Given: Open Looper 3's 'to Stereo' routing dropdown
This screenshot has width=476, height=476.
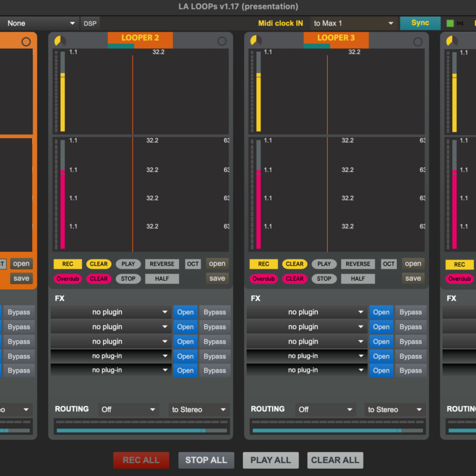Looking at the screenshot, I should tap(395, 409).
